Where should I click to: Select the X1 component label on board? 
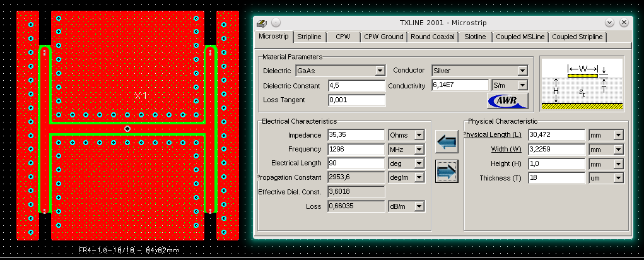141,95
